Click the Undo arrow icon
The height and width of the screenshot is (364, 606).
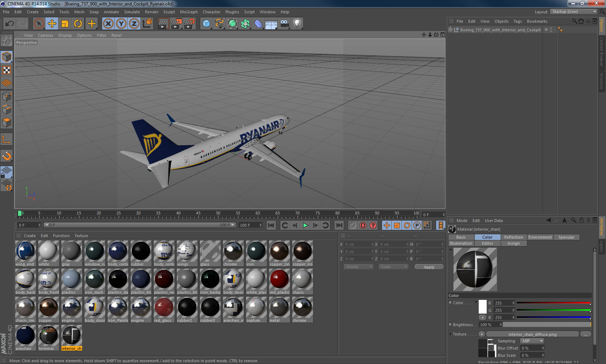[x=9, y=24]
